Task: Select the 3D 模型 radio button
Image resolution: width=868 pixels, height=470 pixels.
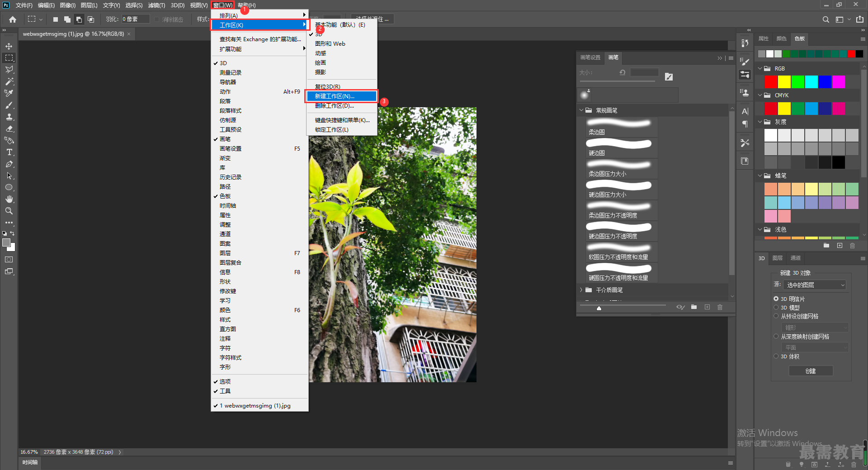Action: point(776,307)
